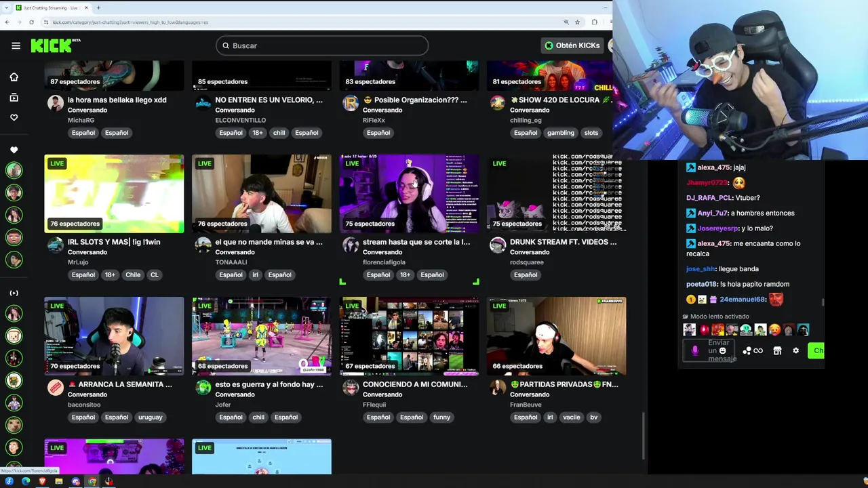Open the CONOCIENDO A MI COMUNI... thumbnail
This screenshot has height=488, width=868.
[x=409, y=336]
